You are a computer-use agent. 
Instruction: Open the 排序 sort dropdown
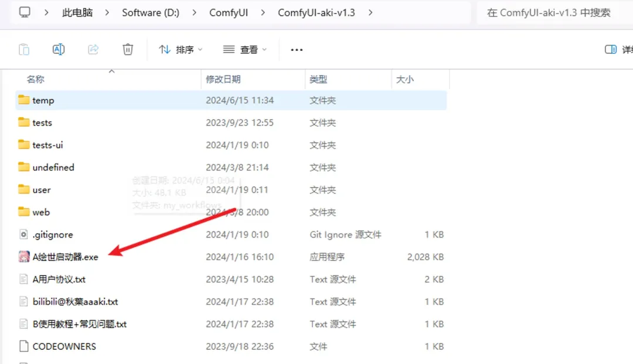click(x=181, y=50)
